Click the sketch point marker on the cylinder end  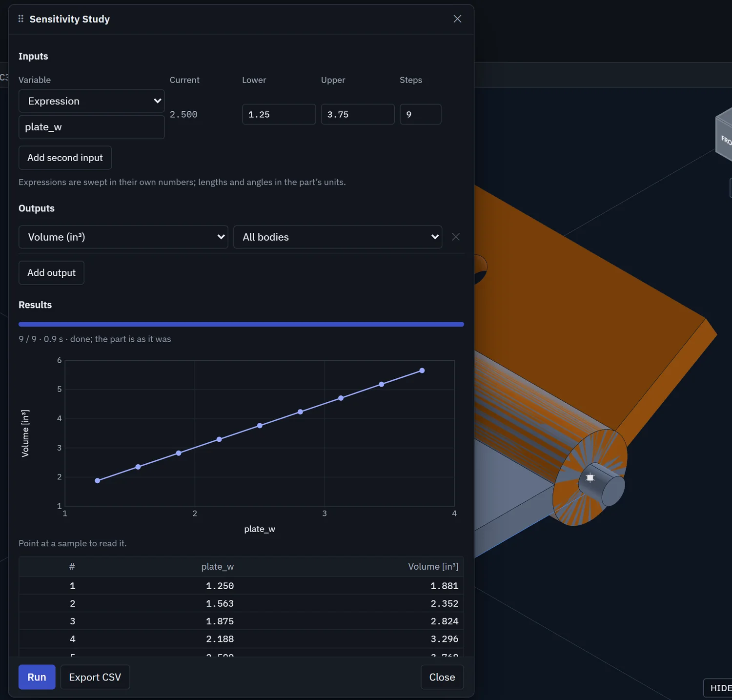click(x=590, y=478)
